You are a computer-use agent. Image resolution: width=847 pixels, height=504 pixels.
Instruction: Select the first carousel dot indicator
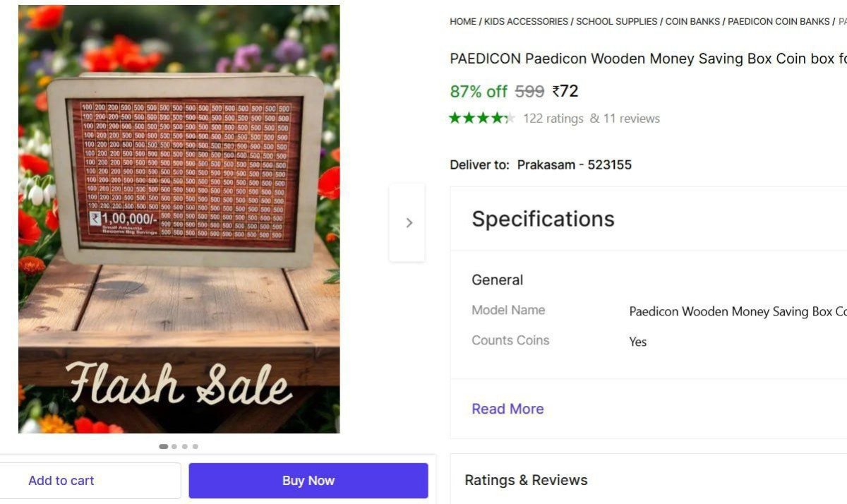point(164,446)
